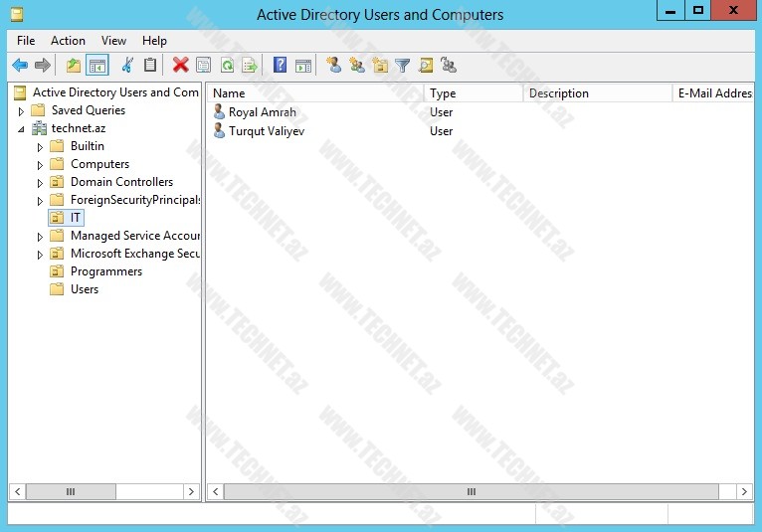Click the Up one level folder icon

click(x=73, y=66)
